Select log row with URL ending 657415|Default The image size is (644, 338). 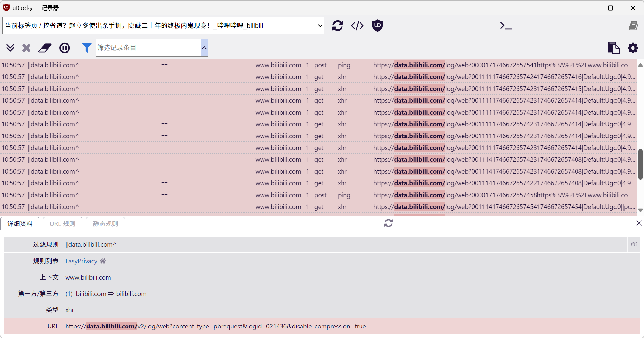(318, 89)
